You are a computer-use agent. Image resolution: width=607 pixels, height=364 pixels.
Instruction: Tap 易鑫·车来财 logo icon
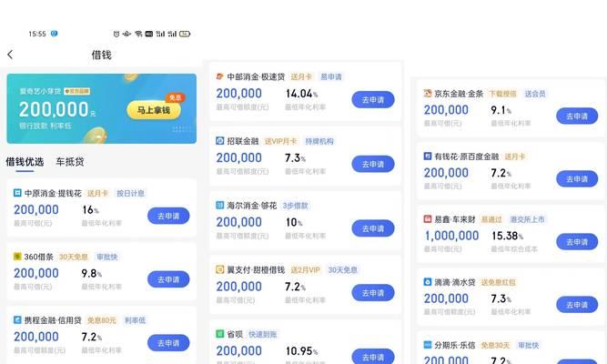428,219
